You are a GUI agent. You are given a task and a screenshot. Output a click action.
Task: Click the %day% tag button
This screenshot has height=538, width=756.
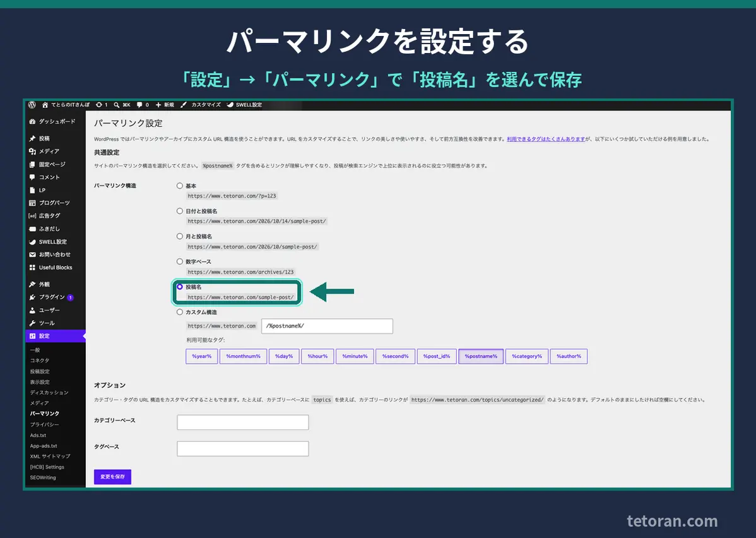284,356
